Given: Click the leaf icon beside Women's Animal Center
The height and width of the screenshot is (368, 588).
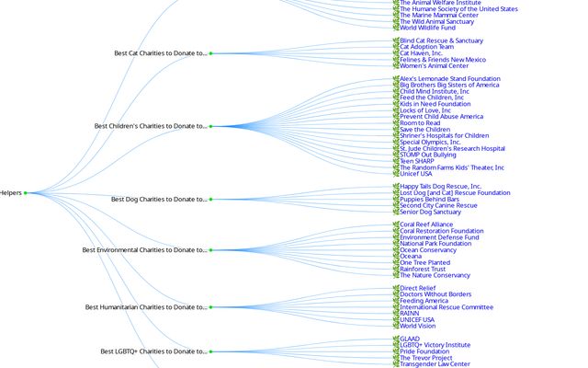Looking at the screenshot, I should point(396,65).
